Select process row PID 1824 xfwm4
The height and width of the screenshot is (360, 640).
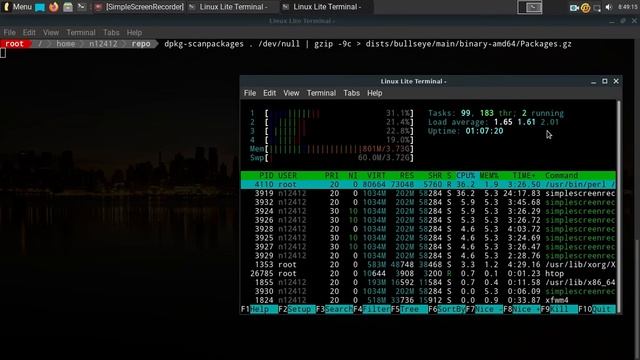pos(428,300)
